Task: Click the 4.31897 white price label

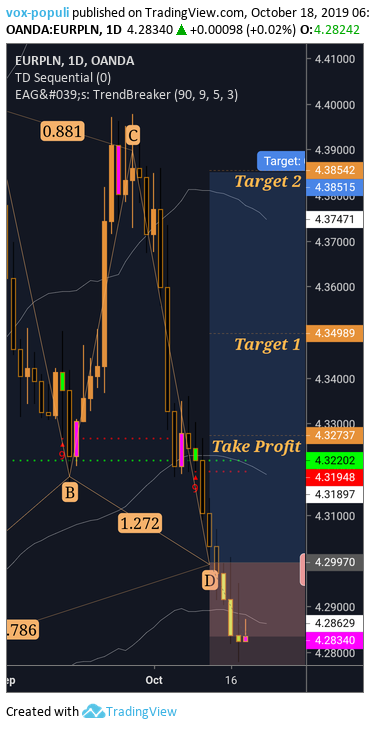Action: pyautogui.click(x=335, y=494)
